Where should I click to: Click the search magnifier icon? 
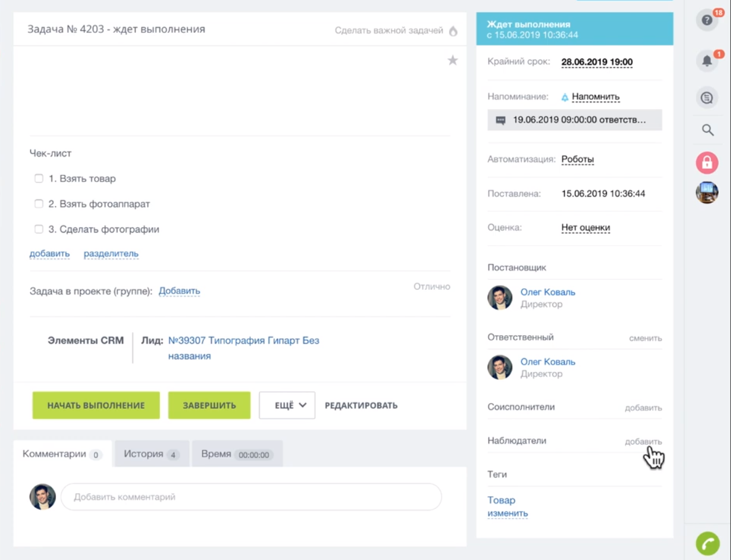point(707,130)
